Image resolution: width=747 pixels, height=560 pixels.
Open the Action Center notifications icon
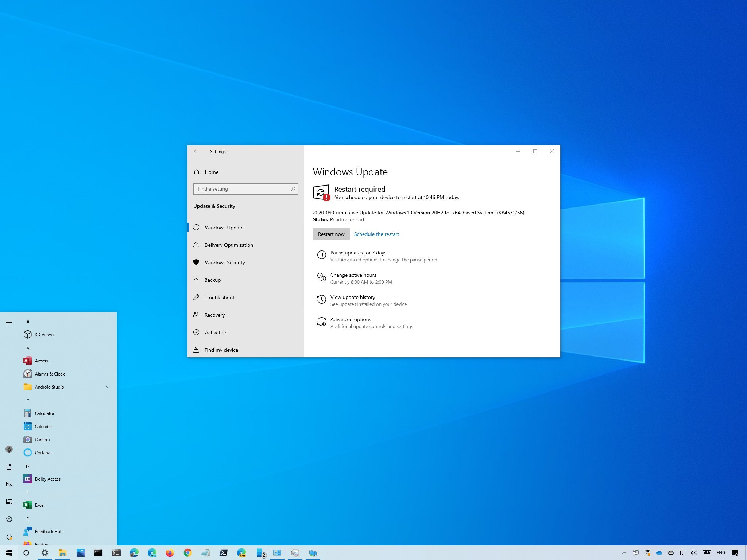[735, 553]
